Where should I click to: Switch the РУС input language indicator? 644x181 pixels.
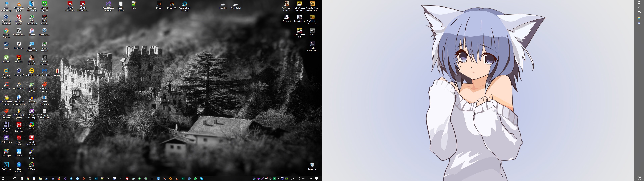tap(304, 179)
